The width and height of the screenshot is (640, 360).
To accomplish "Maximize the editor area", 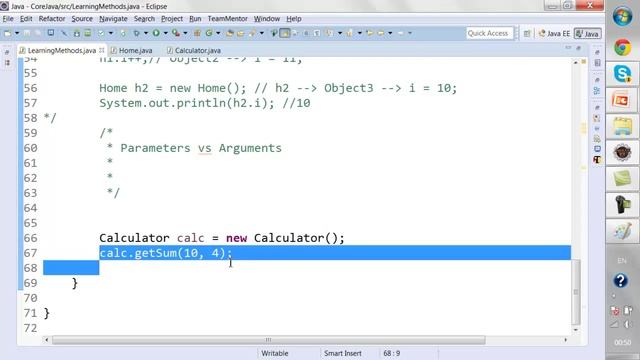I will (x=579, y=48).
